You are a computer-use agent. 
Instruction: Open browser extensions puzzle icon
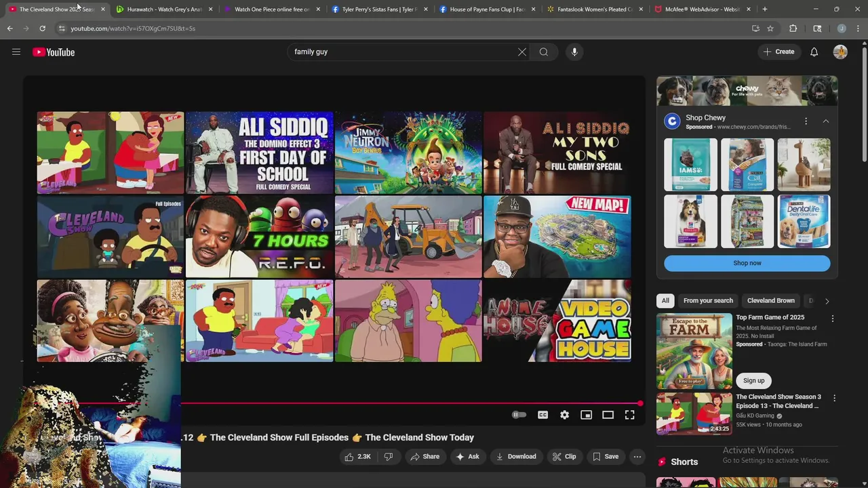[x=793, y=28]
